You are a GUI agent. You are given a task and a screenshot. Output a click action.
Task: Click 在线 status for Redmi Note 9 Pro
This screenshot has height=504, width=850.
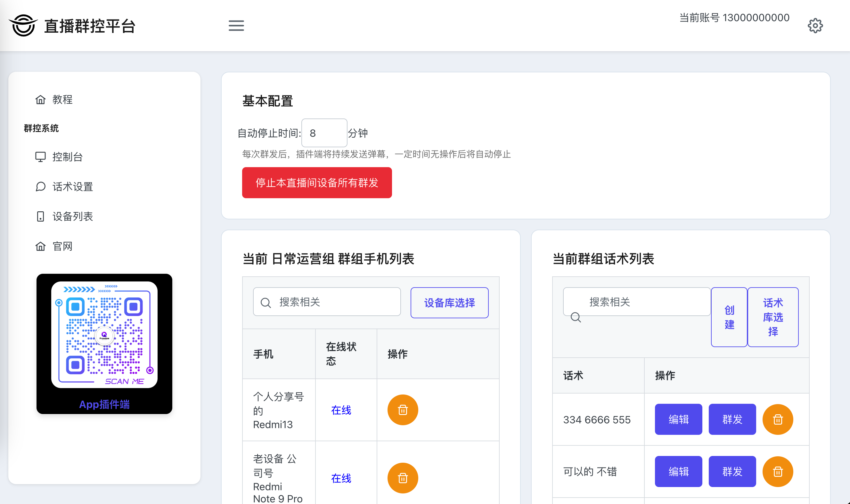[x=341, y=478]
